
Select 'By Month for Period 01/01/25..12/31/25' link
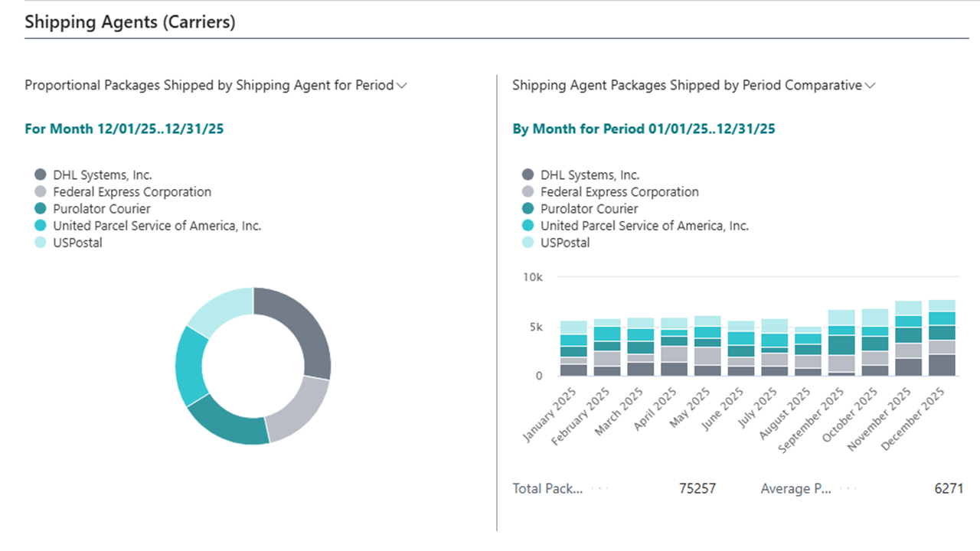coord(644,129)
